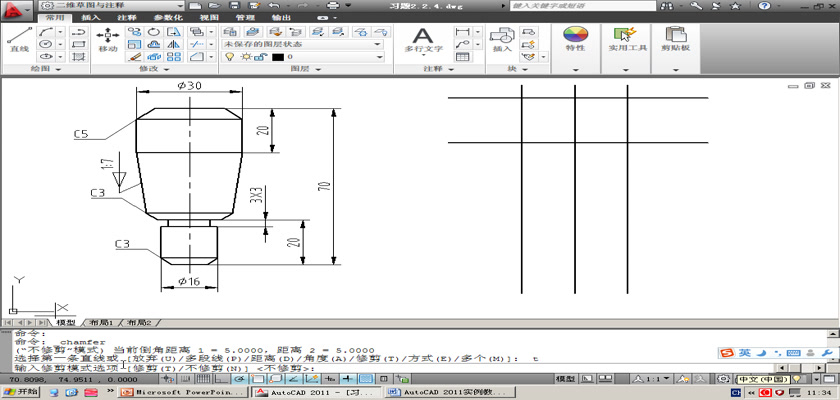Image resolution: width=840 pixels, height=400 pixels.
Task: Toggle layer freeze sun icon
Action: pyautogui.click(x=245, y=57)
